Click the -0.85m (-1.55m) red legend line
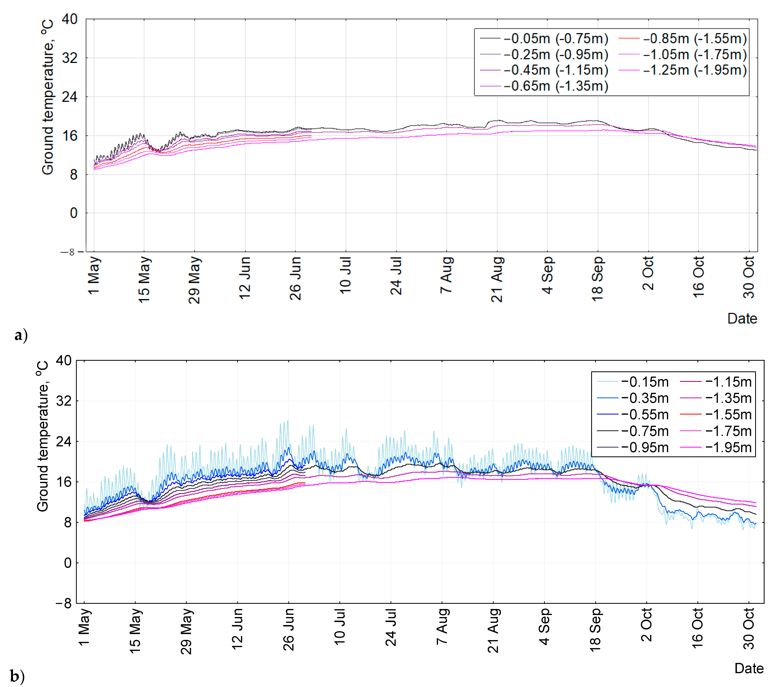 pos(629,38)
